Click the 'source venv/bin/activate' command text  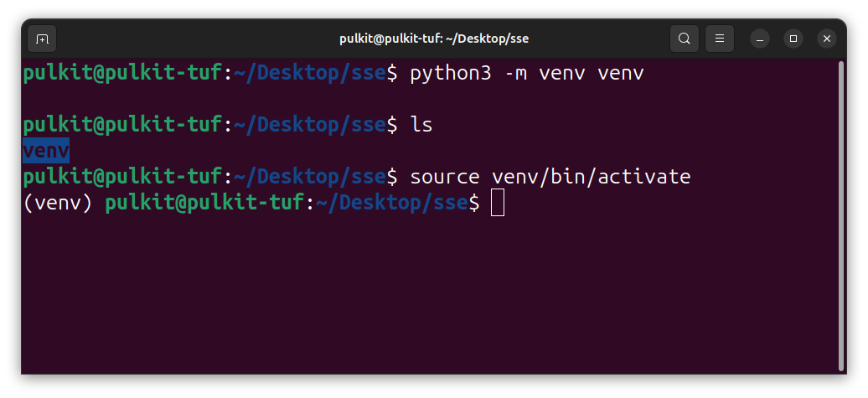[x=550, y=177]
